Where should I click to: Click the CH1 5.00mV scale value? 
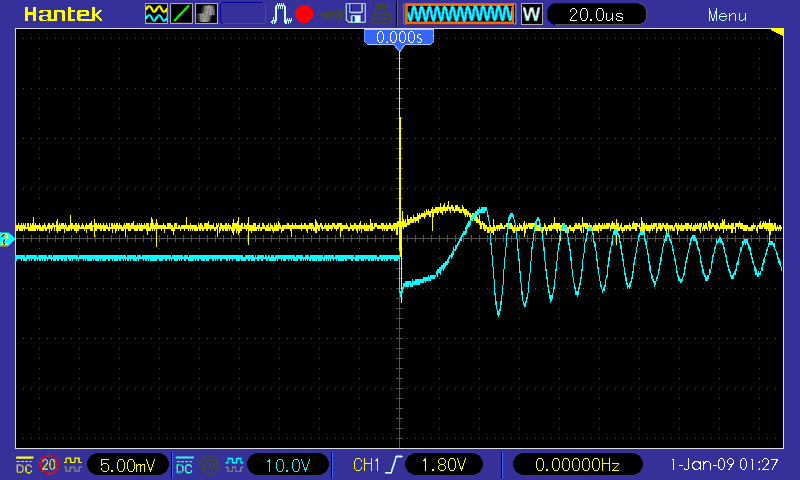pos(128,465)
